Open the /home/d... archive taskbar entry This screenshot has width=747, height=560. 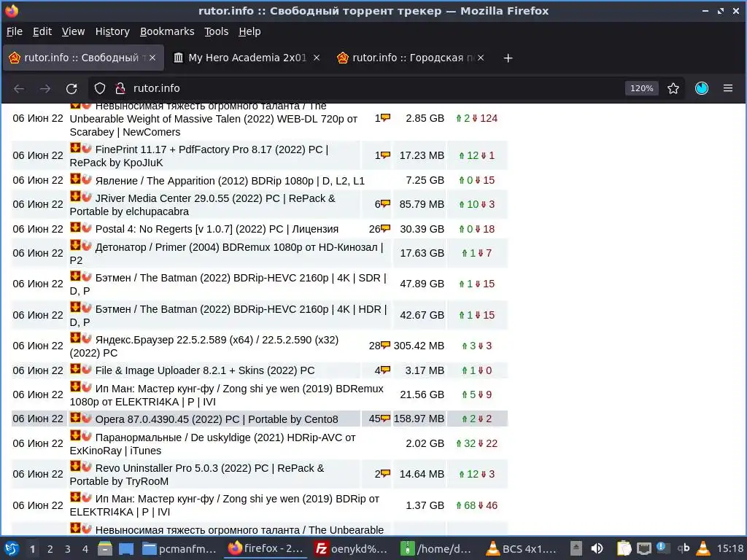point(438,549)
